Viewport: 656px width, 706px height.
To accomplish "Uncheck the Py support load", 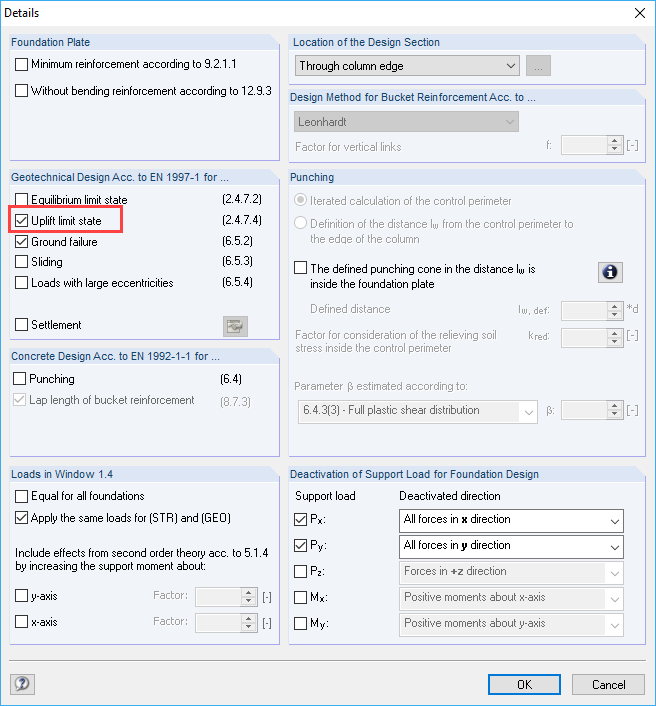I will pyautogui.click(x=300, y=546).
